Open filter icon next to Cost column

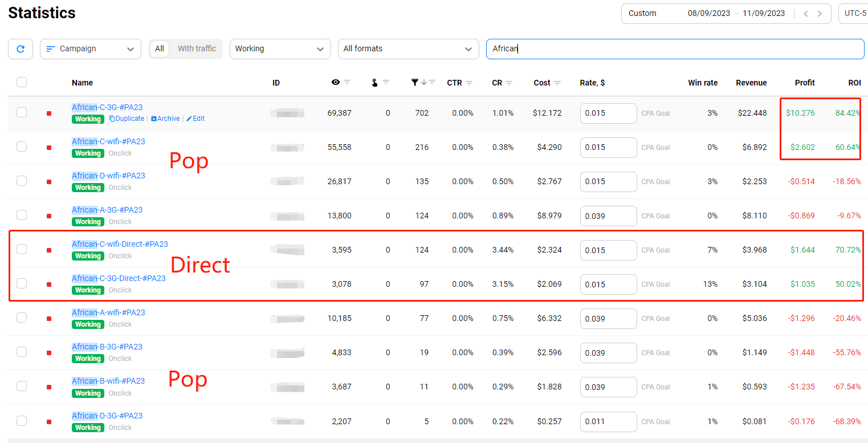(x=557, y=83)
